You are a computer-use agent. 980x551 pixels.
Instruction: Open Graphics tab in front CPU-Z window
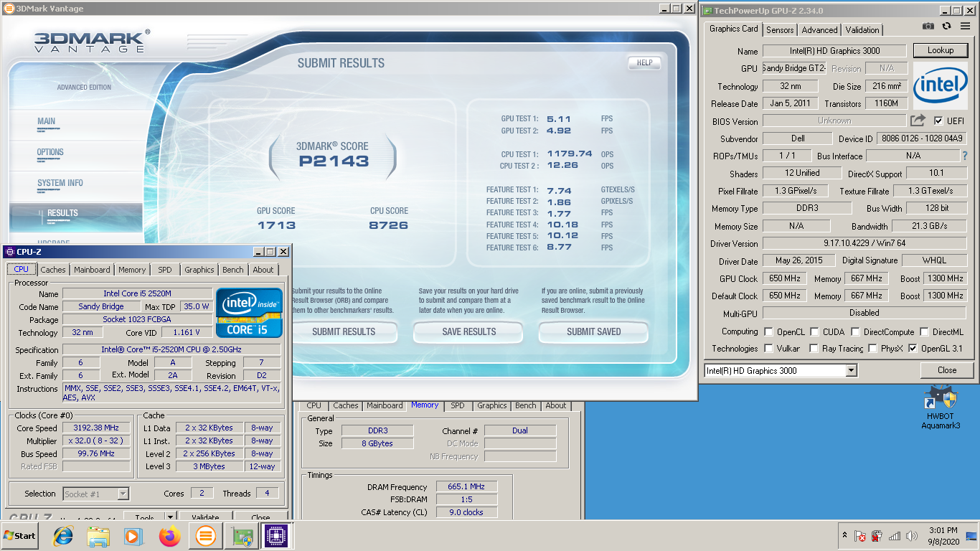click(199, 270)
